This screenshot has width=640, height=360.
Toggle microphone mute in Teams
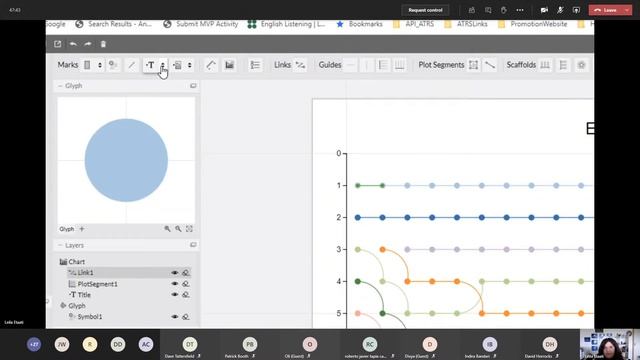coord(560,10)
